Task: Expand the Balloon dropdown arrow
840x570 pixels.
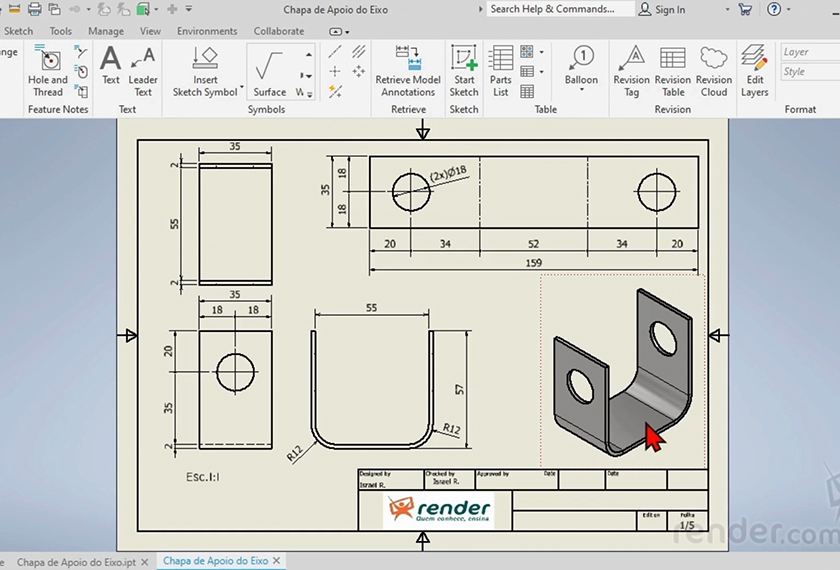Action: tap(581, 92)
